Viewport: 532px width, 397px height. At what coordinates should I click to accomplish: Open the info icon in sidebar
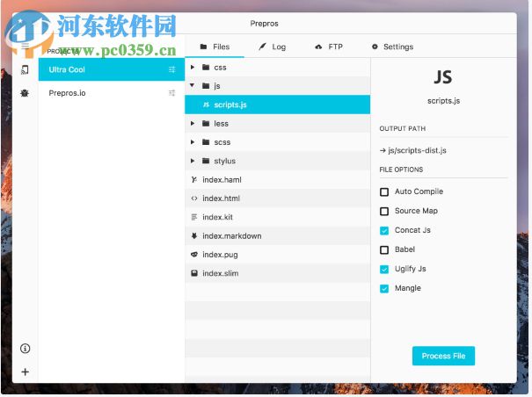tap(26, 348)
